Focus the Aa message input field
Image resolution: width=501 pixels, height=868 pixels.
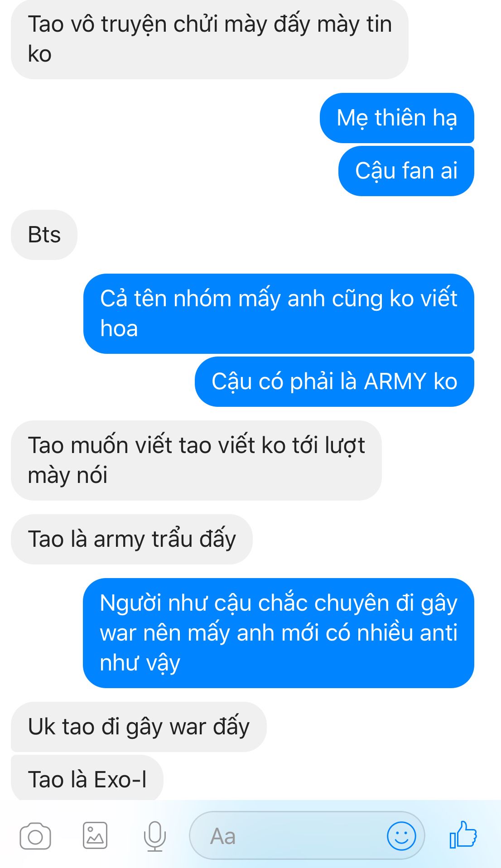tap(307, 835)
